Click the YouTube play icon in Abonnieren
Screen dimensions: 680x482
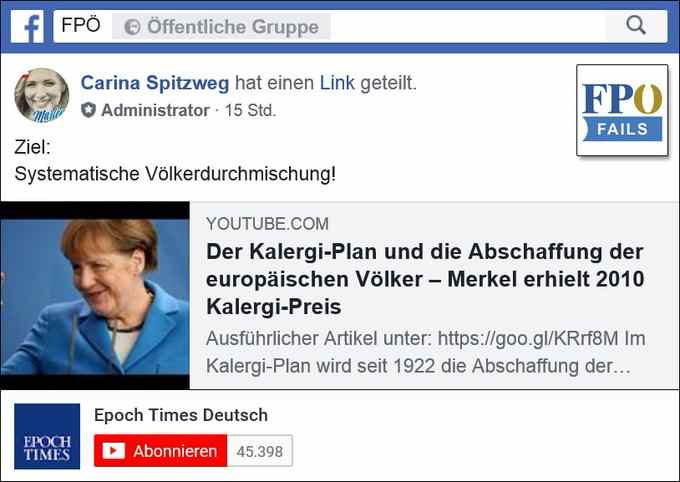[114, 451]
